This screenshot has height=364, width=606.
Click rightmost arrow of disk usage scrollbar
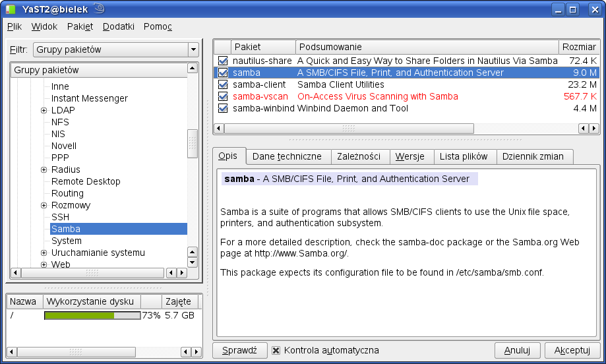tap(197, 352)
